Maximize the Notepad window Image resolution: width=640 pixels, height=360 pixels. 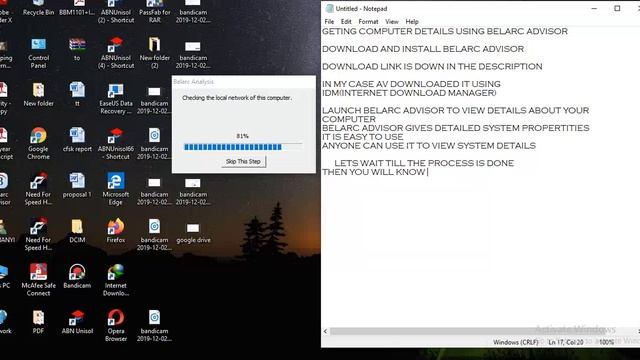point(617,9)
